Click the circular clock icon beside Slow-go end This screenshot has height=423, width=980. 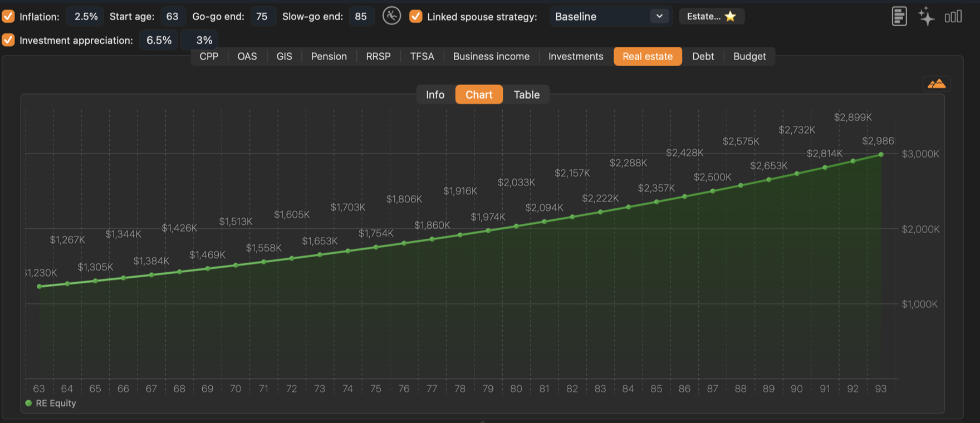click(392, 16)
